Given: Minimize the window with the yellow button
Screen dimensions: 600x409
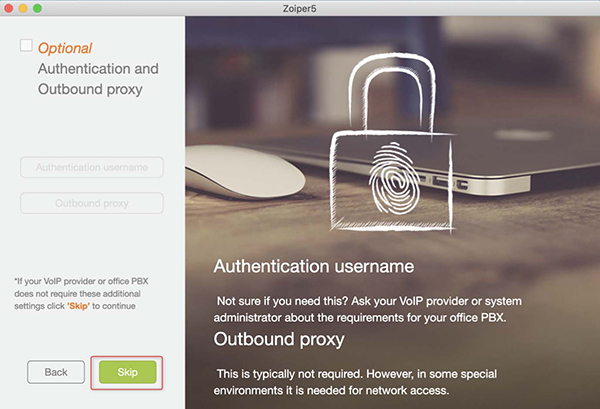Looking at the screenshot, I should point(23,8).
